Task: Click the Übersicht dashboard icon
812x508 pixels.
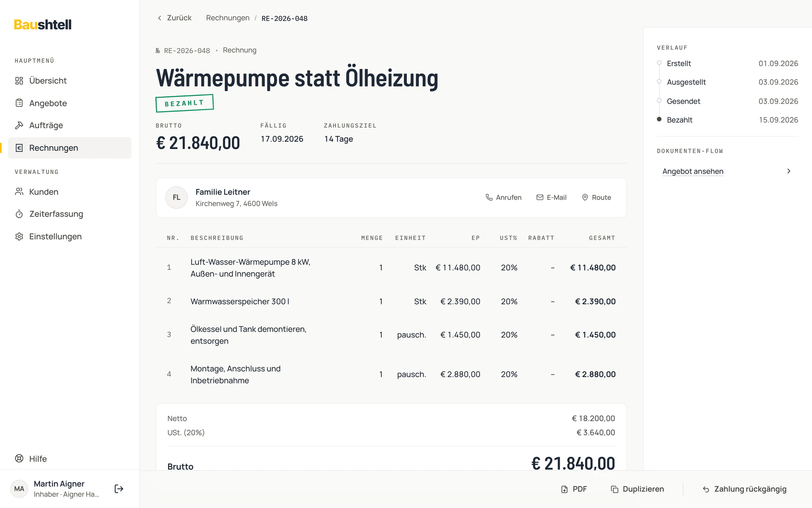Action: (x=19, y=81)
